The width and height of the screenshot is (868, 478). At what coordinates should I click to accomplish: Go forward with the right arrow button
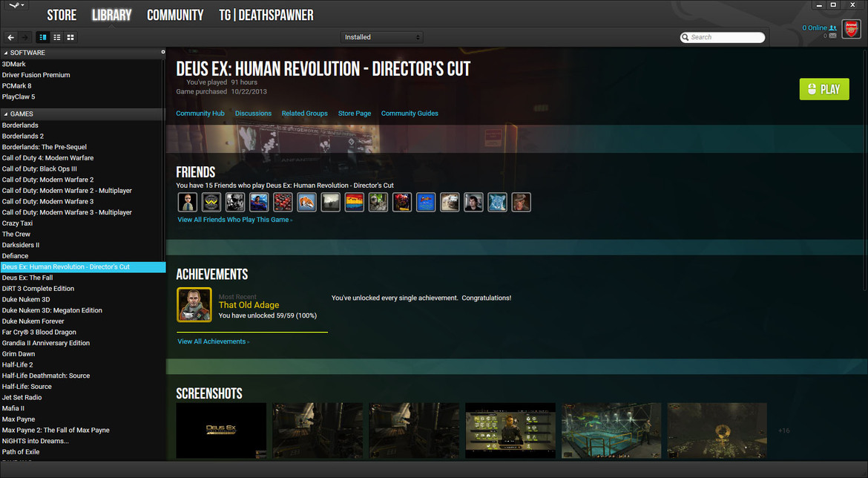pyautogui.click(x=24, y=37)
